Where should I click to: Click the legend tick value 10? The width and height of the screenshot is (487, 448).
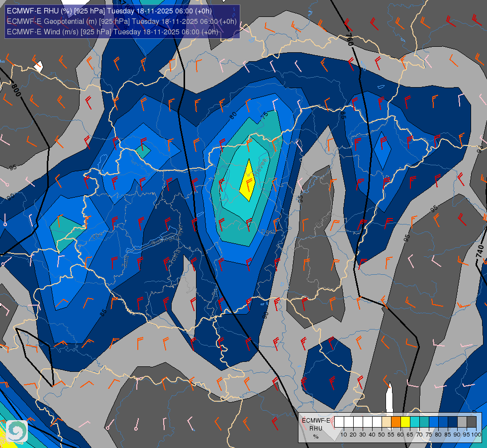(344, 435)
